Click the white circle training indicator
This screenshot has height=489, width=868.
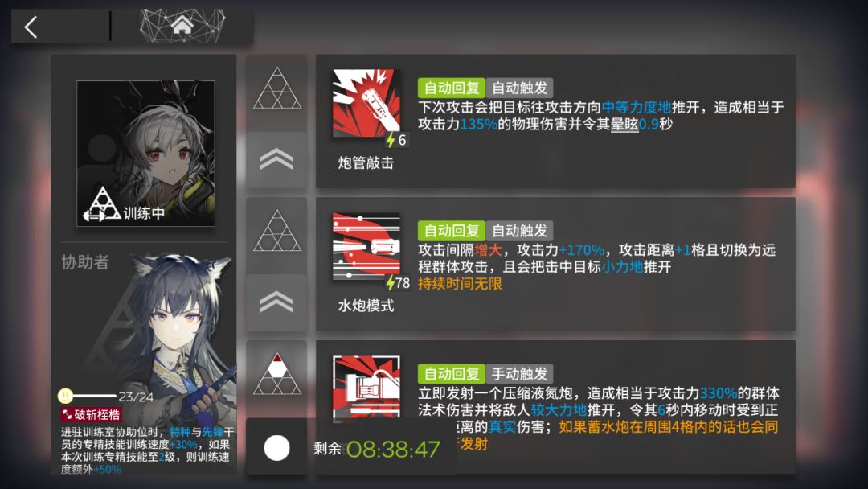pyautogui.click(x=276, y=448)
